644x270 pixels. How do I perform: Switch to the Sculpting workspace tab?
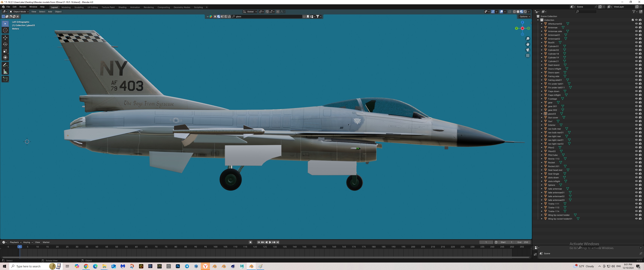point(79,7)
